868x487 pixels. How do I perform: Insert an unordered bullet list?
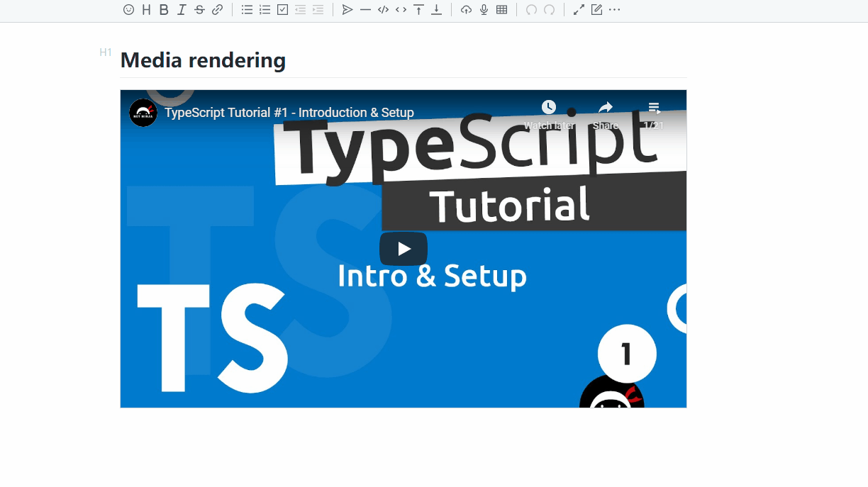247,10
